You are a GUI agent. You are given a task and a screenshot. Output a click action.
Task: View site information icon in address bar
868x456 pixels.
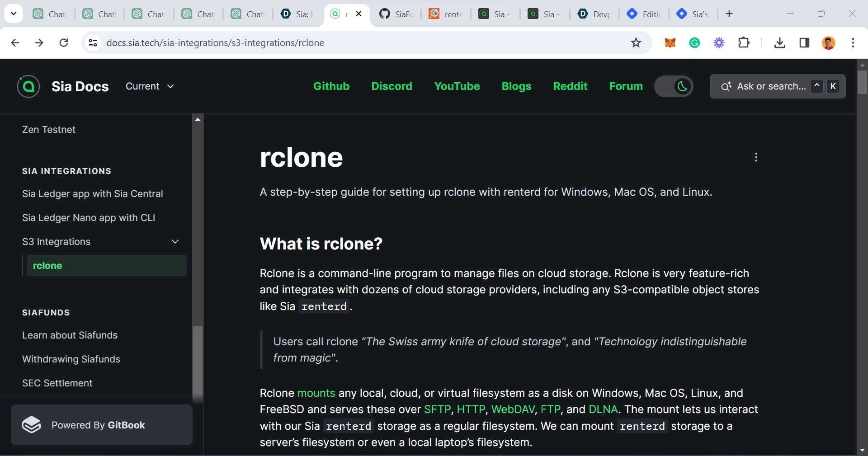93,43
